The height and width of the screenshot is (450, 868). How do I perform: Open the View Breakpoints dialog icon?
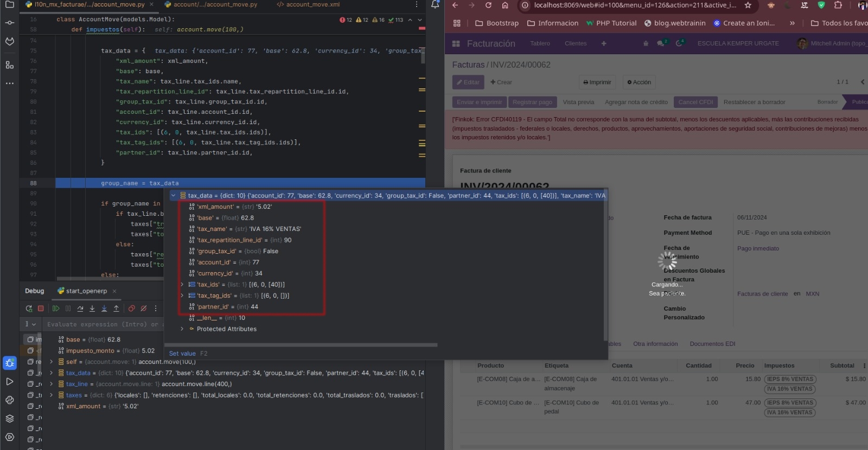click(131, 308)
